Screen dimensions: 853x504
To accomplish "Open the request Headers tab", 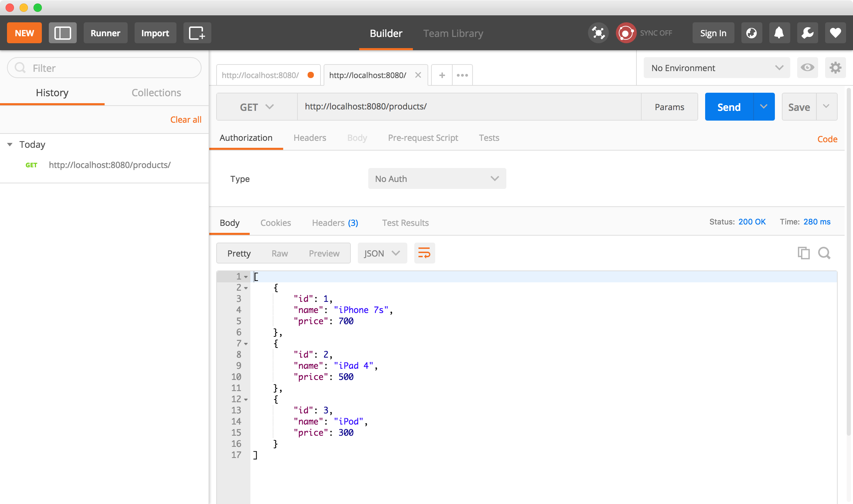I will pos(310,138).
